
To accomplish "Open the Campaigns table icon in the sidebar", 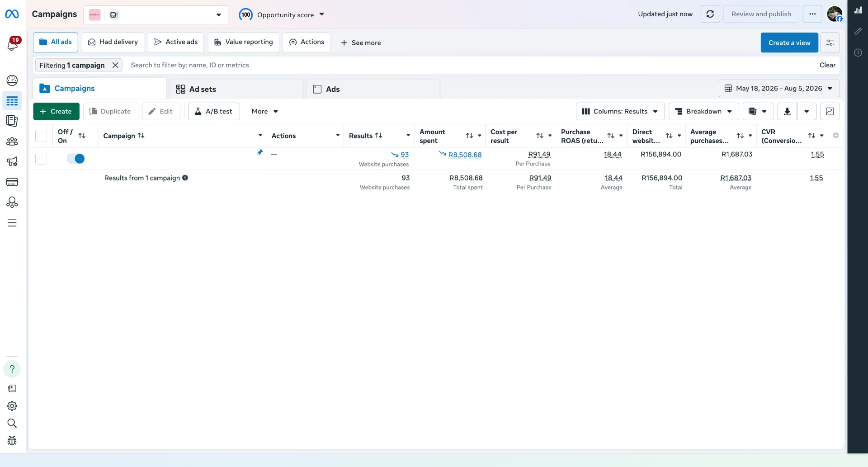I will [12, 101].
